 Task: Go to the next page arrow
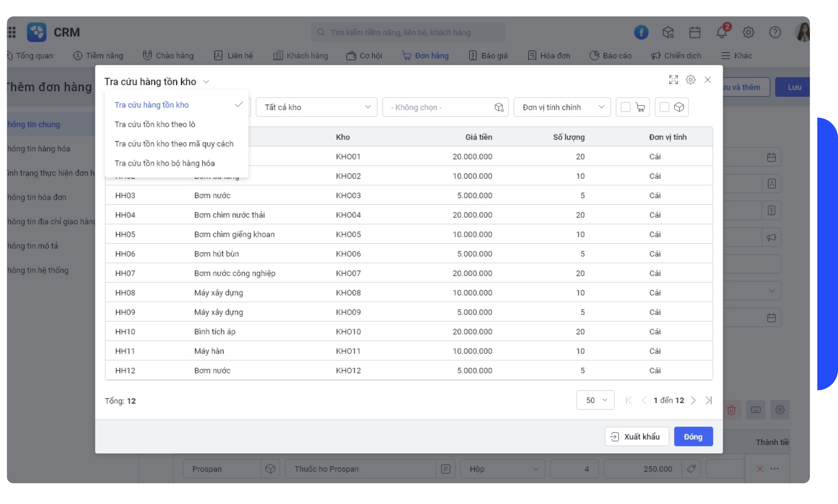click(x=693, y=400)
